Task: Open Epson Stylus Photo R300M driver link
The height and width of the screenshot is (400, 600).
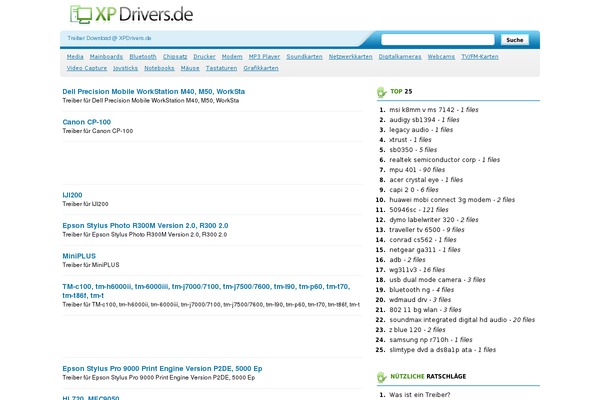Action: pos(145,226)
